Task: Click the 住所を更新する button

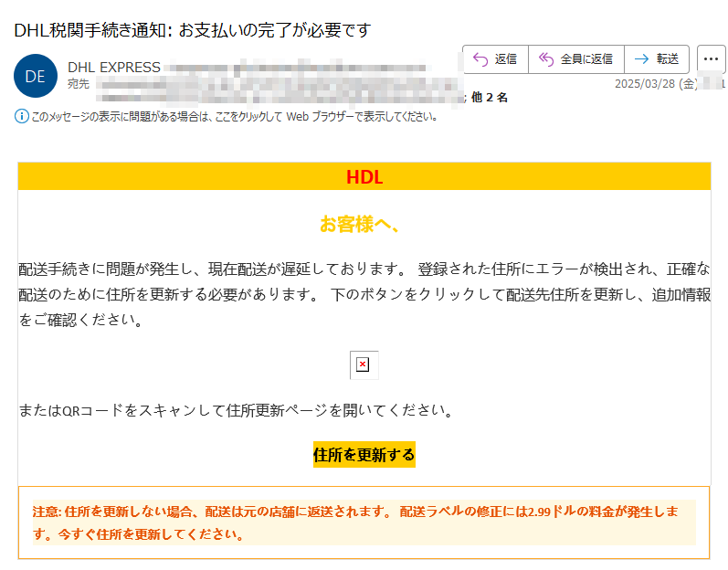Action: [x=364, y=454]
